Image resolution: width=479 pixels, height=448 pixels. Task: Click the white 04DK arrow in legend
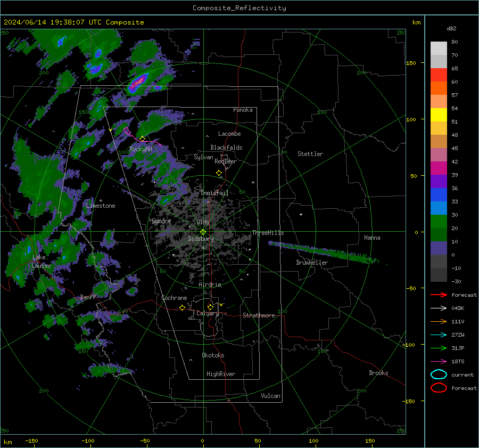coord(439,308)
